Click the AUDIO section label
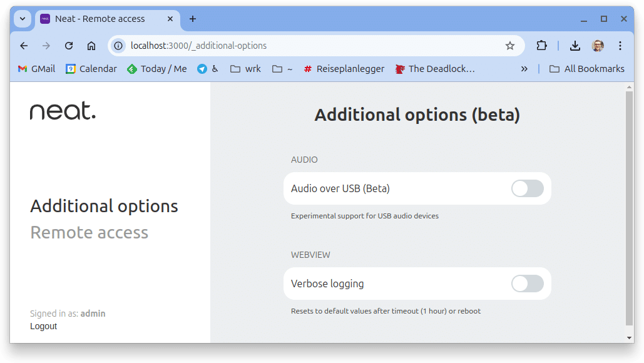The image size is (644, 363). (304, 160)
